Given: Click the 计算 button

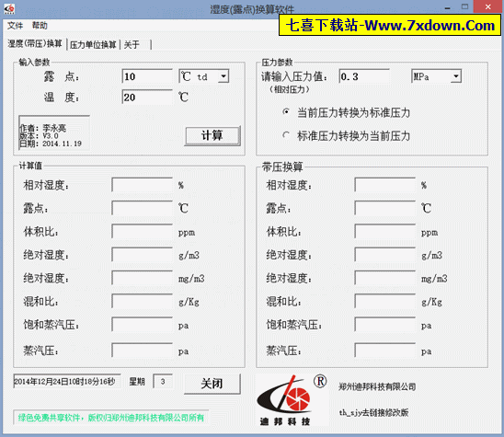Looking at the screenshot, I should 212,135.
